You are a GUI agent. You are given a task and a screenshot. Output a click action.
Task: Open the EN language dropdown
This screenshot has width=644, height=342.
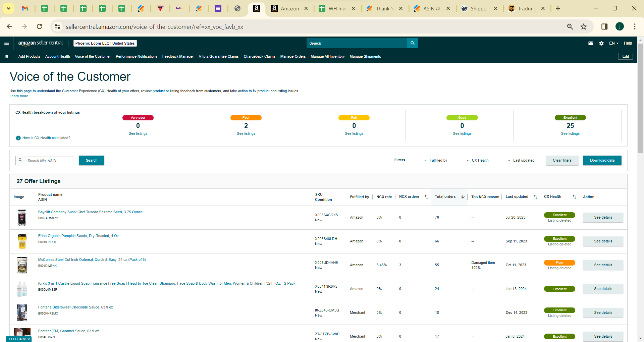click(614, 43)
